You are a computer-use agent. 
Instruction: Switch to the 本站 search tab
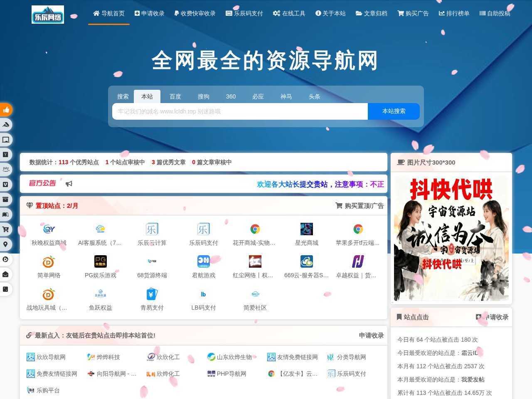[x=147, y=96]
